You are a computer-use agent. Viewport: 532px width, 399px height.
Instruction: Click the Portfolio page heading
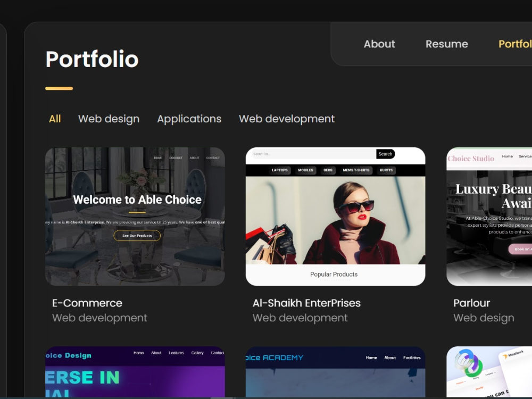point(92,59)
